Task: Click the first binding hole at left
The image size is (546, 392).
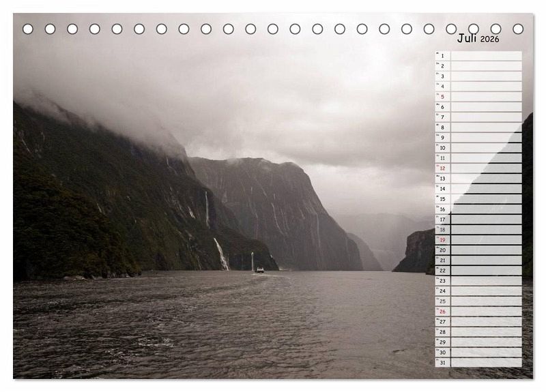Action: coord(28,29)
